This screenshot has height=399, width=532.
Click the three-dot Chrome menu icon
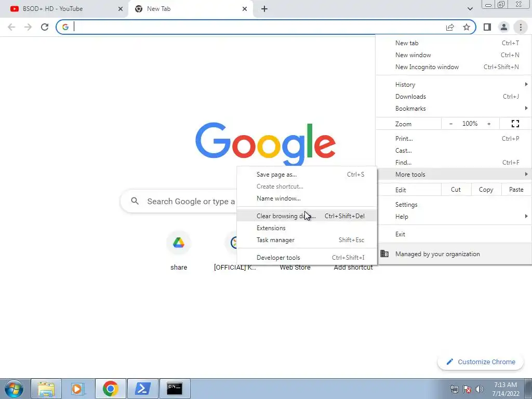point(521,27)
